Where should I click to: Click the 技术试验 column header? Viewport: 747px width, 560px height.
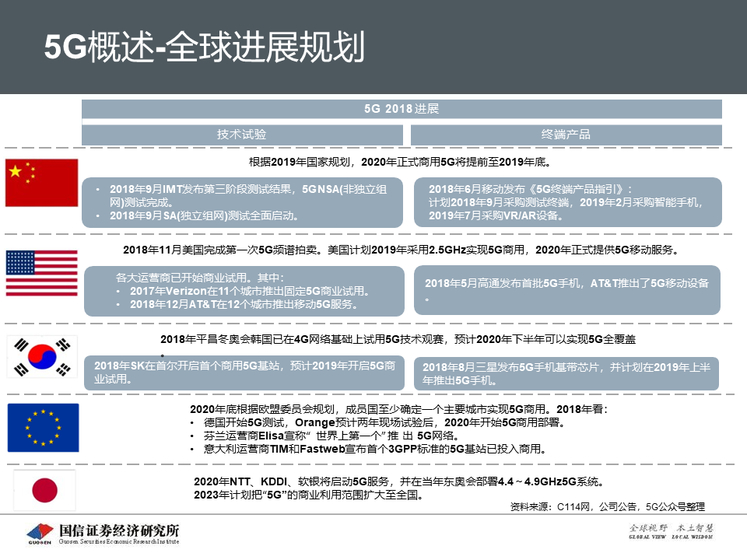tap(242, 135)
